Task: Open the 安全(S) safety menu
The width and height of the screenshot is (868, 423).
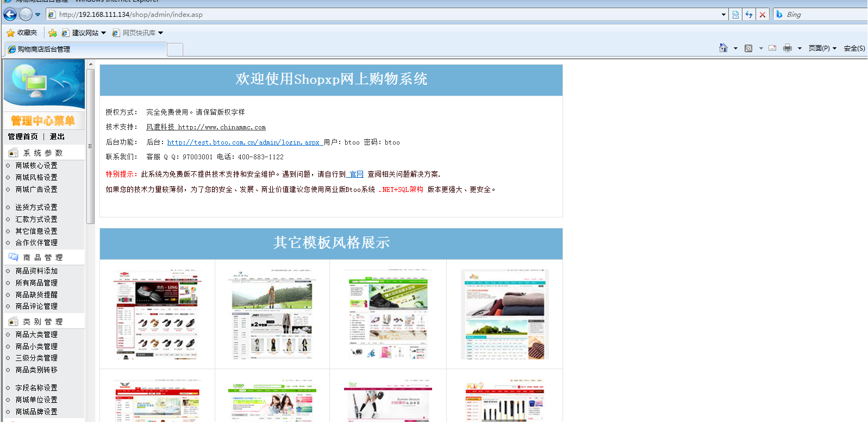Action: [854, 48]
